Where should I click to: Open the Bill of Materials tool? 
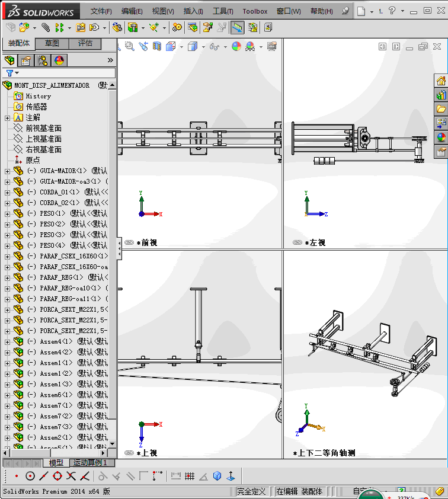193,28
